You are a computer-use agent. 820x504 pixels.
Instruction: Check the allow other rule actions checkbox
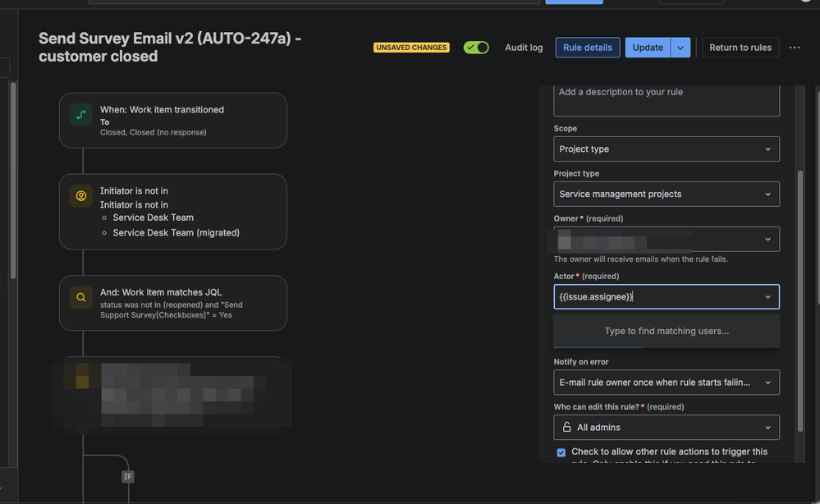[561, 452]
